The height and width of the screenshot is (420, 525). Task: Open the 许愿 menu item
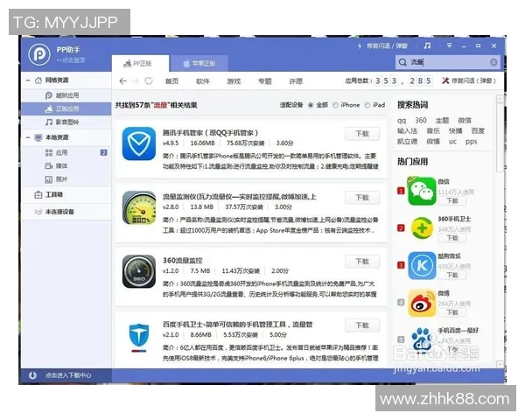click(x=296, y=81)
